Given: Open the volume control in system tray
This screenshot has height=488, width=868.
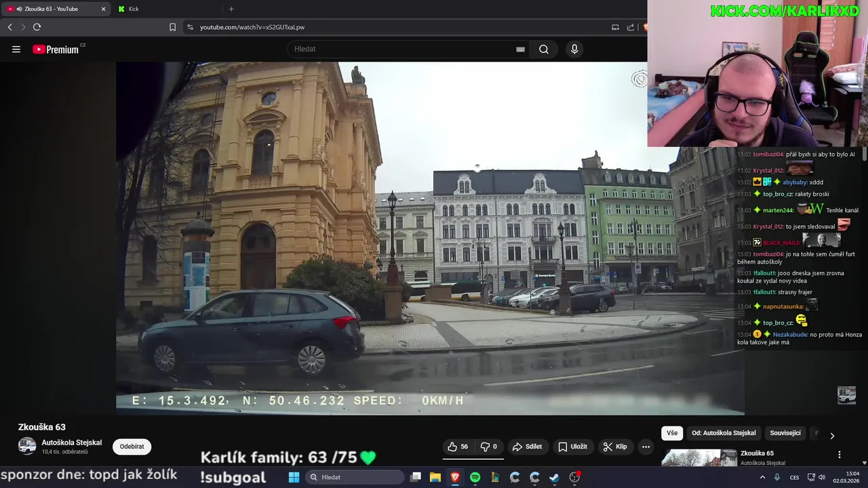Looking at the screenshot, I should point(823,477).
